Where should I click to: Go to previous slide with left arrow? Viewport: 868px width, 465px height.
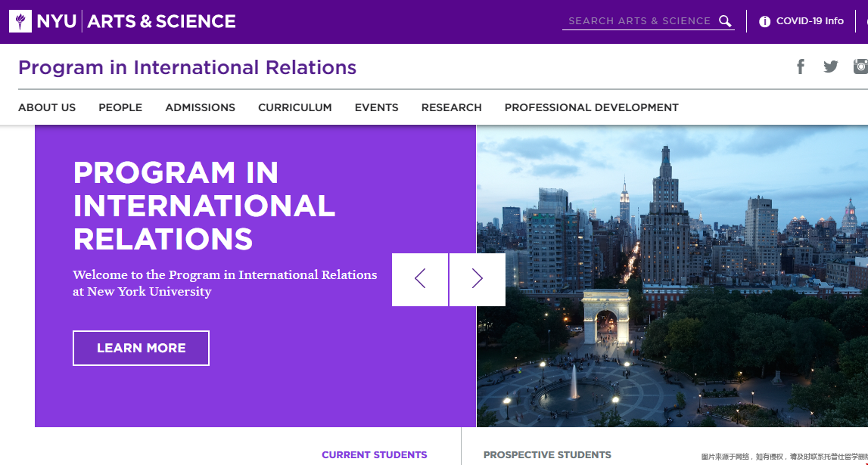(420, 279)
